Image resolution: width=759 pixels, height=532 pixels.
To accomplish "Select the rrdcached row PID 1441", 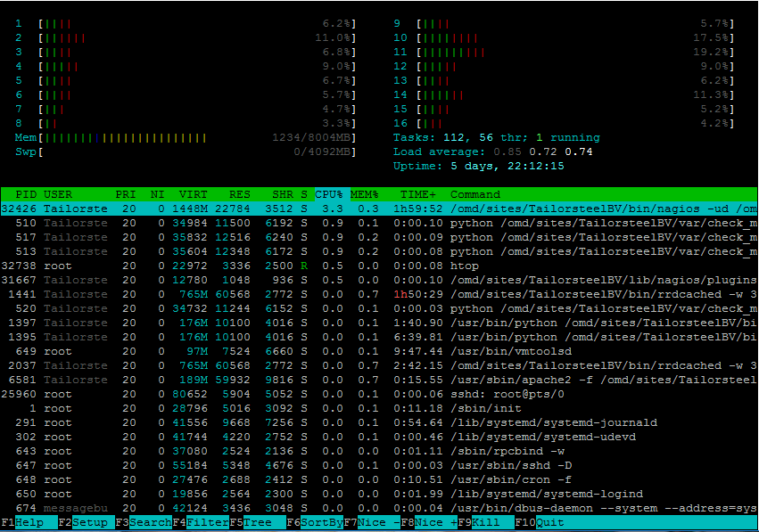I will click(x=379, y=295).
